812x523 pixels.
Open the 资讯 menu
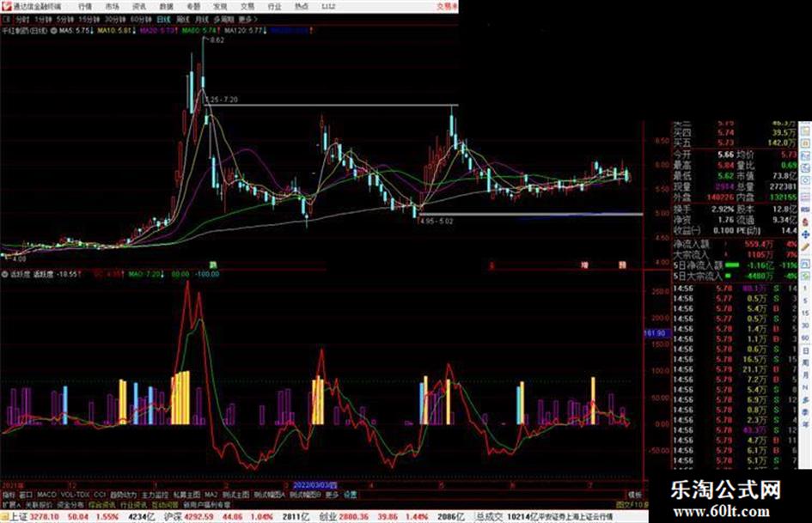pyautogui.click(x=139, y=7)
